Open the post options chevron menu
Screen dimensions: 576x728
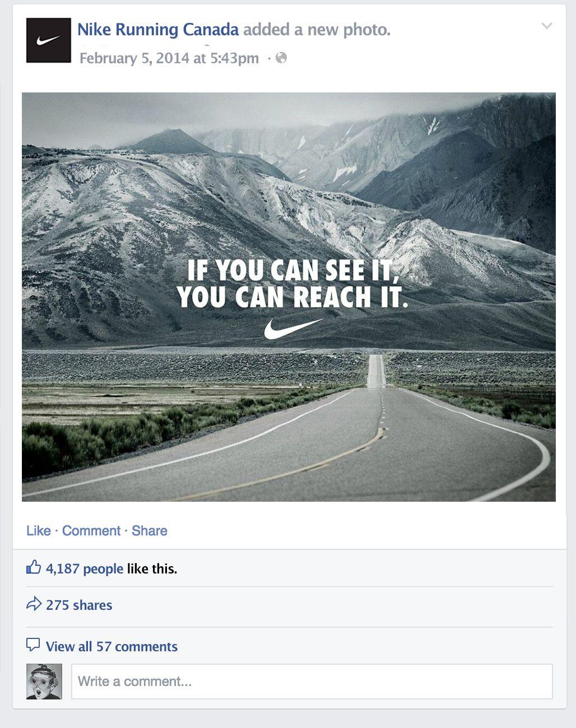pyautogui.click(x=547, y=26)
